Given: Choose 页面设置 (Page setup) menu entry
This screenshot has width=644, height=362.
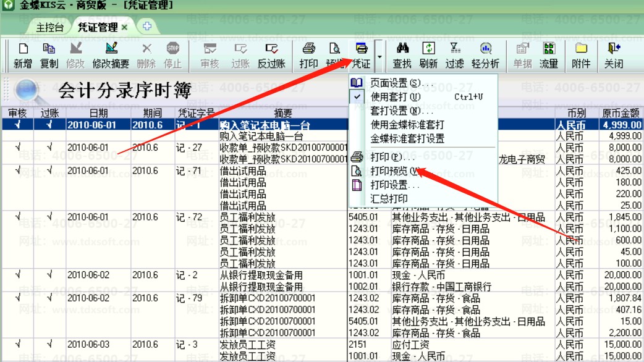Looking at the screenshot, I should [402, 83].
